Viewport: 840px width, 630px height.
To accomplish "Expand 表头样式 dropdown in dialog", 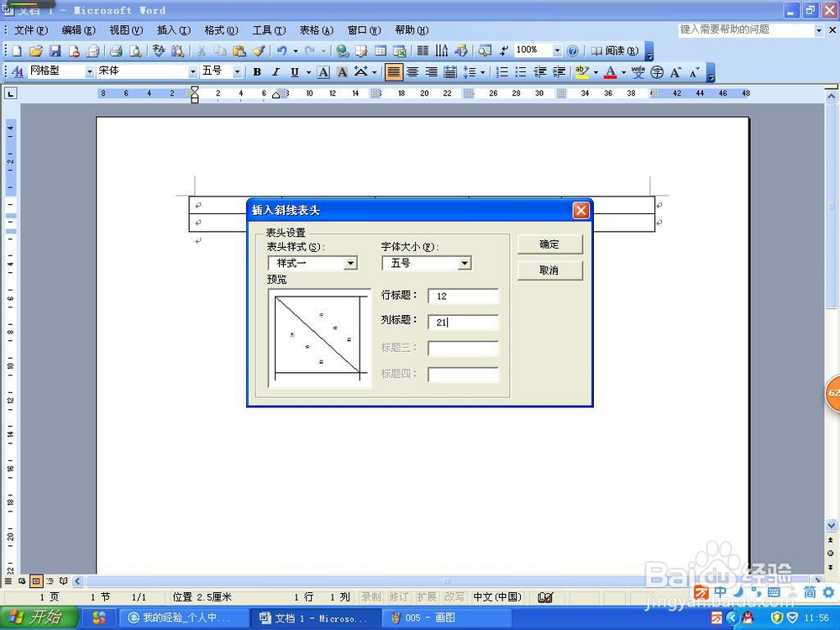I will (x=350, y=263).
